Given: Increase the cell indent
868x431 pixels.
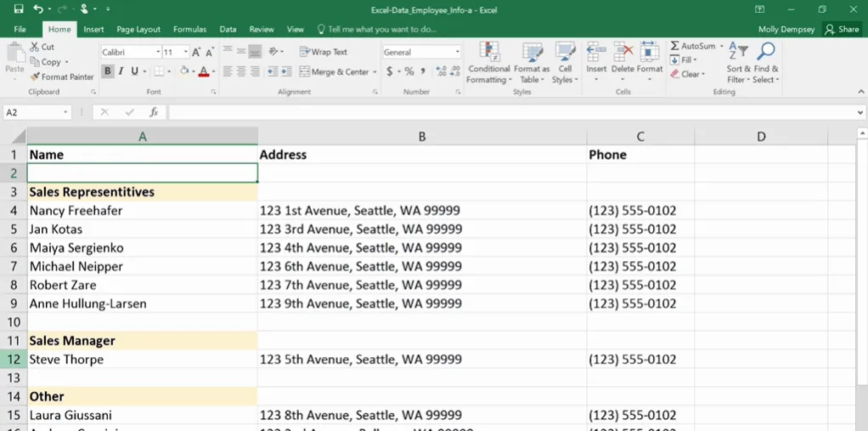Looking at the screenshot, I should pos(286,71).
